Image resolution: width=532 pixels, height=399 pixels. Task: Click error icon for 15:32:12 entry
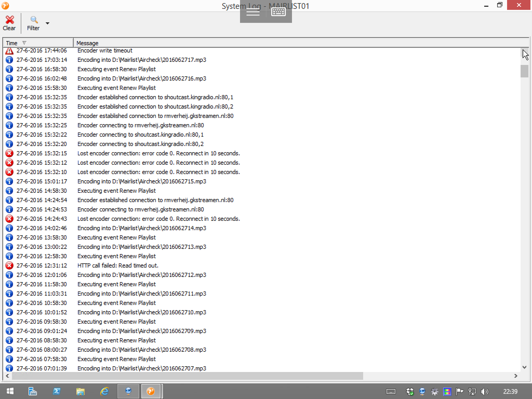[9, 163]
